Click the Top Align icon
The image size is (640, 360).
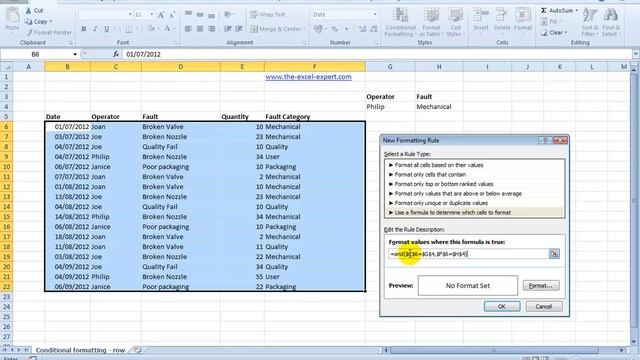[x=188, y=14]
